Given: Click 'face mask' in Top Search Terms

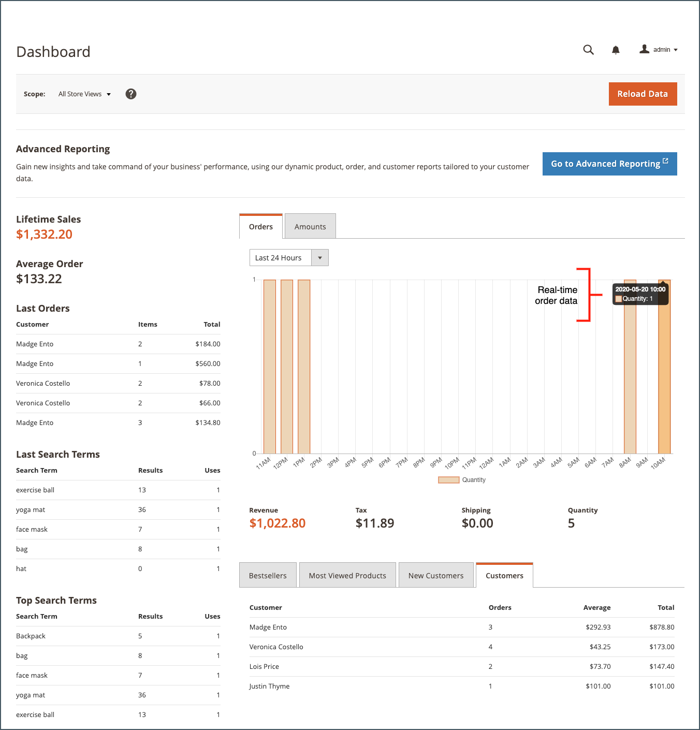Looking at the screenshot, I should pos(32,675).
